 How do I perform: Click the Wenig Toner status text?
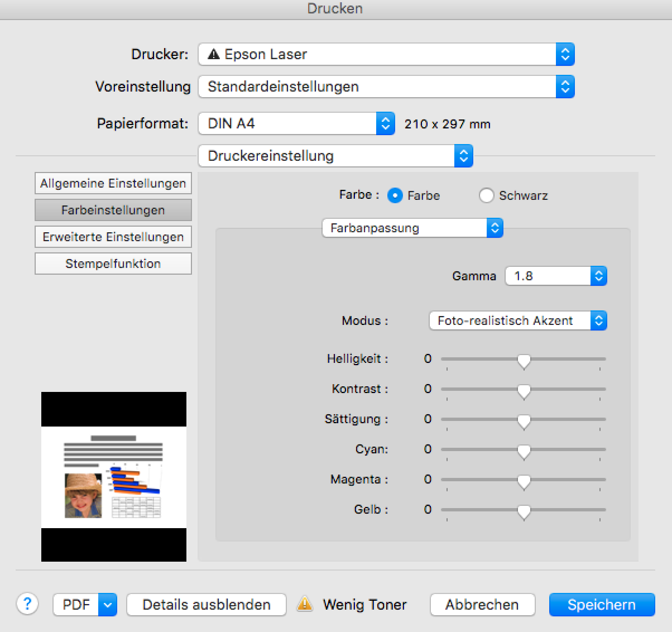[x=365, y=605]
